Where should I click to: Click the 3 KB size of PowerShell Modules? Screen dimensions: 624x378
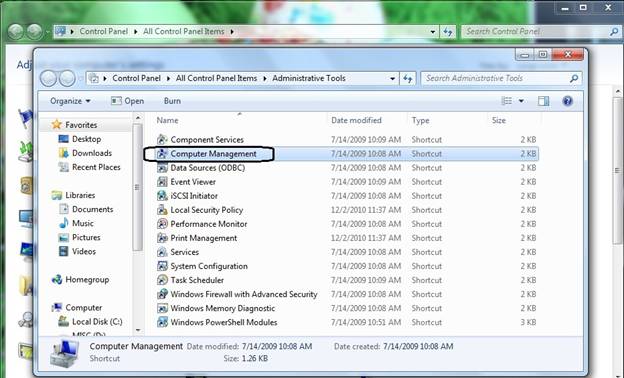pos(528,322)
